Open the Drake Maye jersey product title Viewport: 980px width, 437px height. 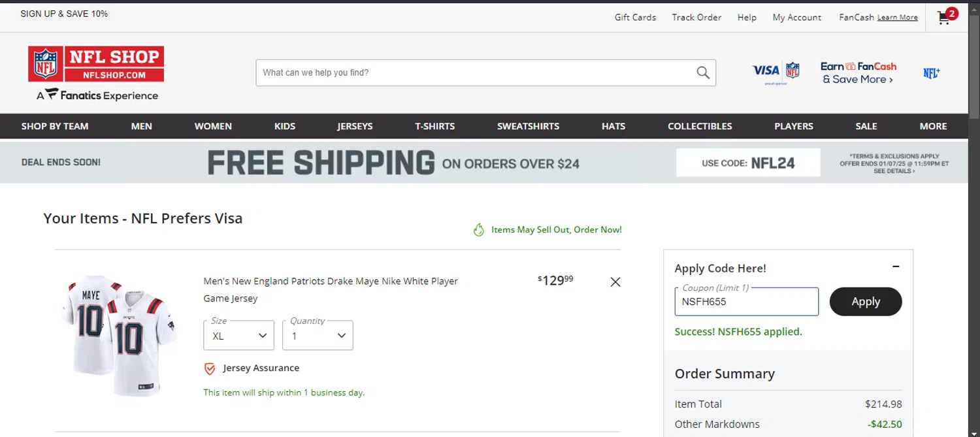[x=331, y=290]
